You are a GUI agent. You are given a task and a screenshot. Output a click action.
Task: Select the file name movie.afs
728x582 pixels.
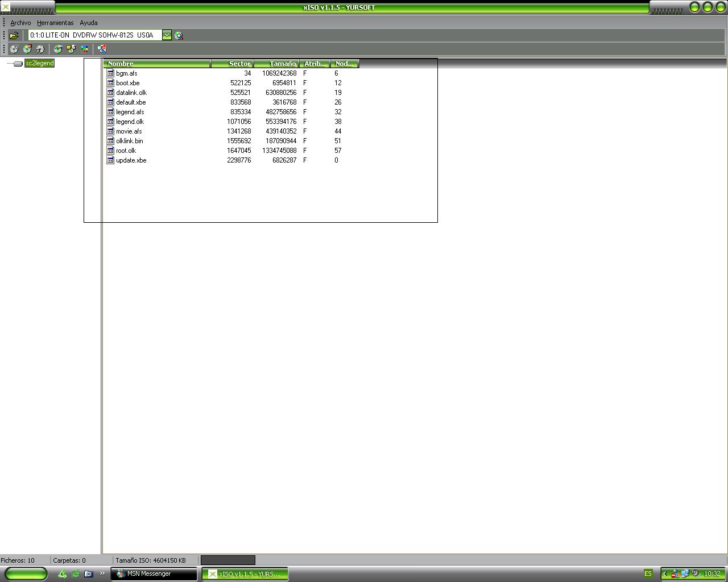[x=129, y=131]
